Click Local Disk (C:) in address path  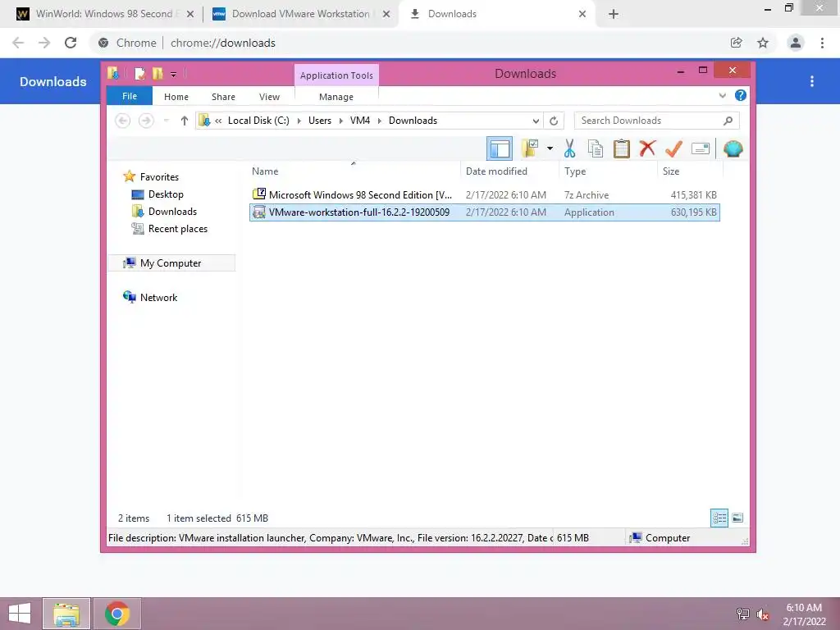[258, 121]
